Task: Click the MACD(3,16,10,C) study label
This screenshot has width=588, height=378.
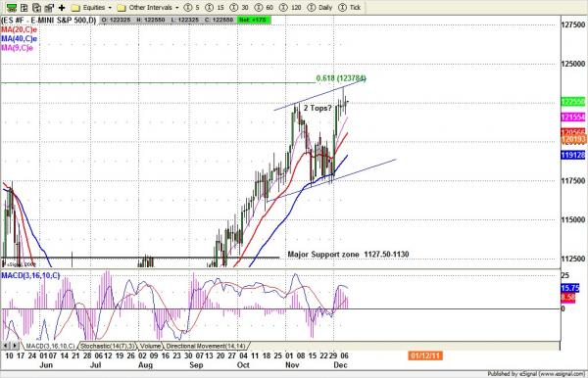Action: tap(30, 276)
